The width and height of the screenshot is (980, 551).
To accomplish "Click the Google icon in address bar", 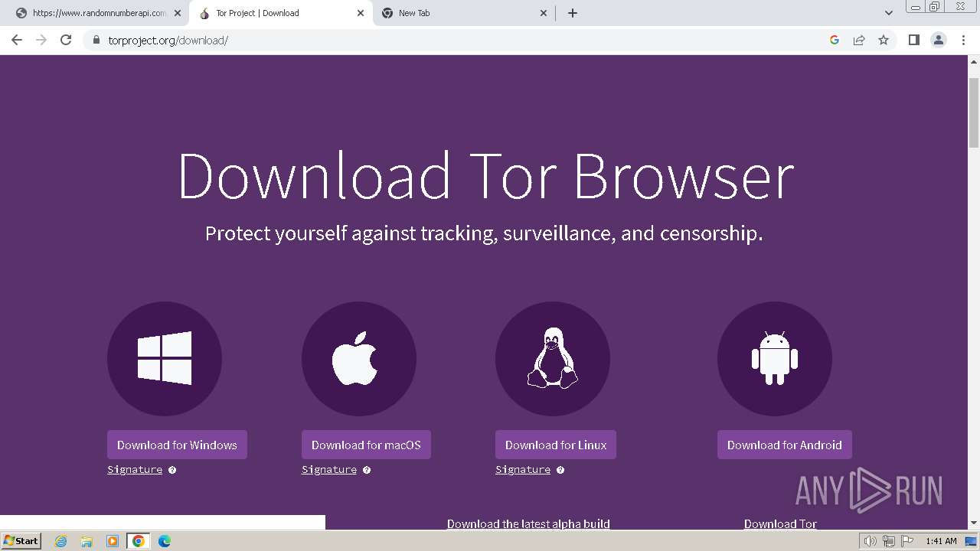I will click(x=835, y=40).
